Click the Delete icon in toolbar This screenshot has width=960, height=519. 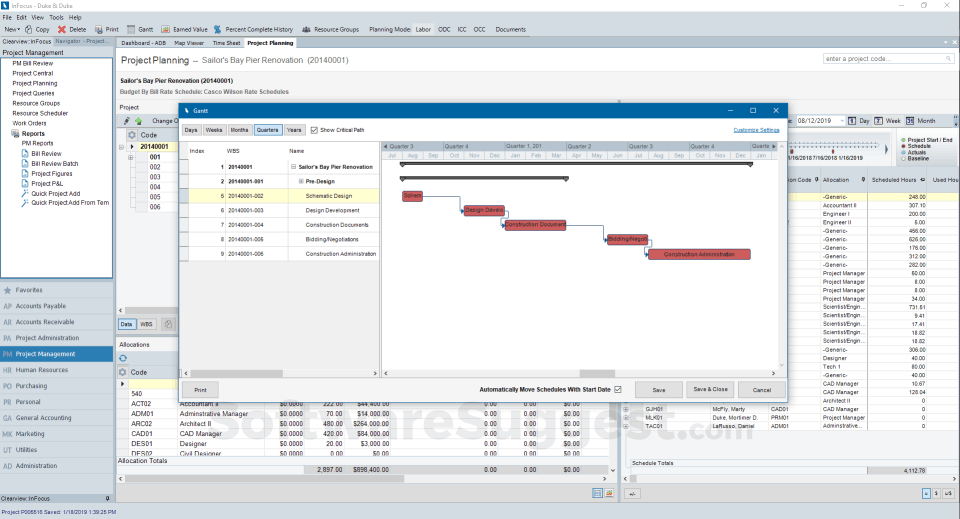pos(62,30)
